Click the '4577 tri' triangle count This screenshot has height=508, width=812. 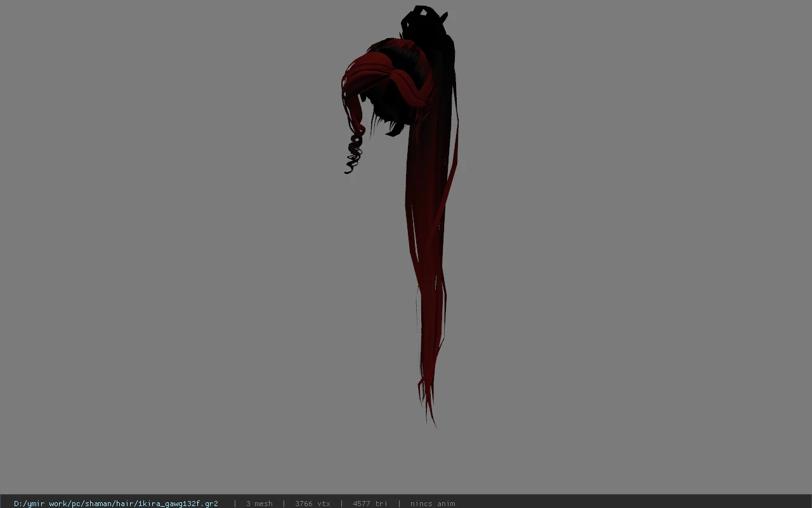[370, 504]
